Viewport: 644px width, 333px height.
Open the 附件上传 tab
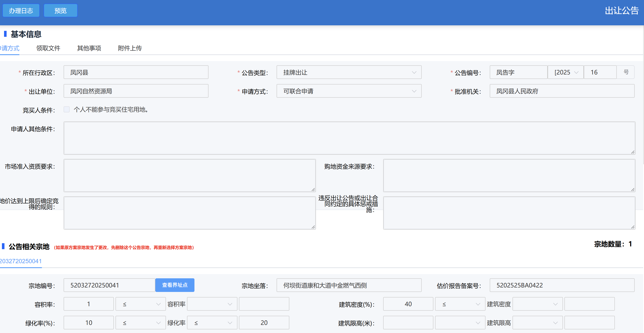(130, 48)
